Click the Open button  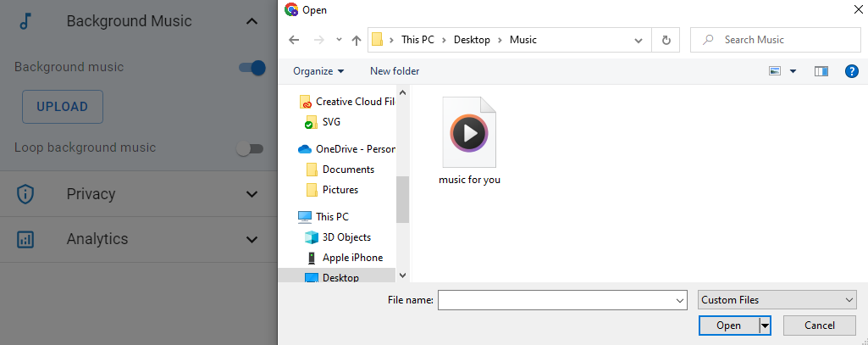click(728, 326)
